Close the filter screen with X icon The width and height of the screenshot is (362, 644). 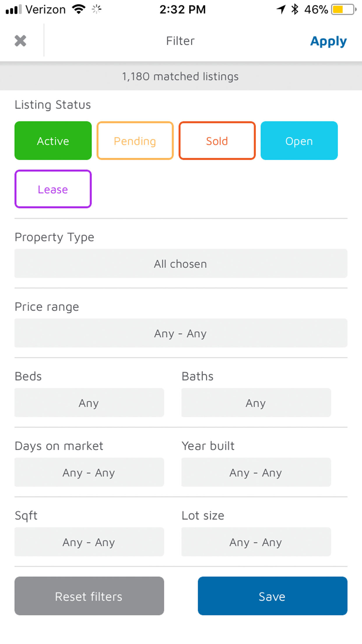(21, 41)
